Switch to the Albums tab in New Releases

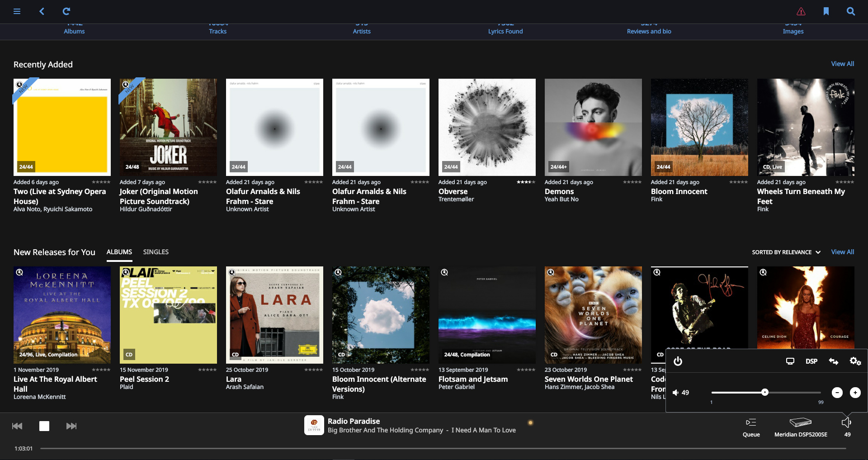(119, 252)
